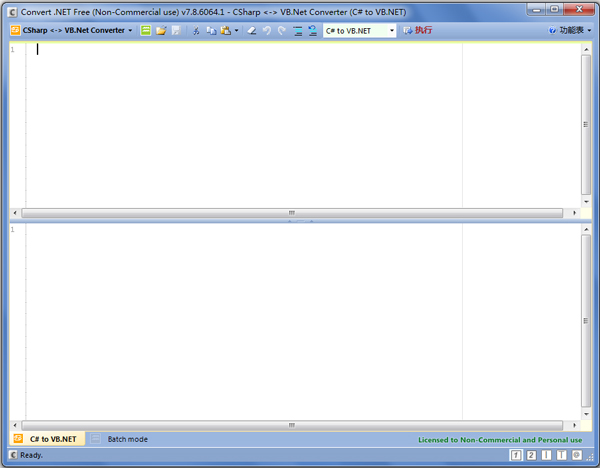Image resolution: width=600 pixels, height=468 pixels.
Task: Click the Redo arrow icon
Action: pos(281,31)
